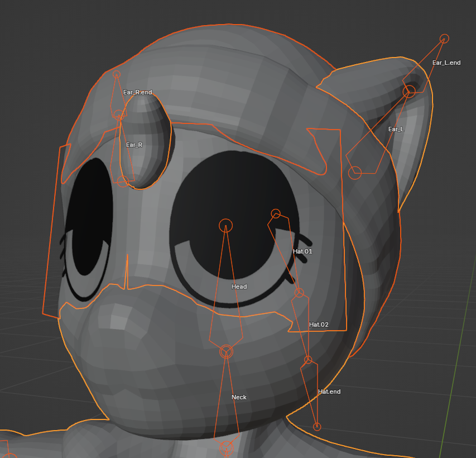Click the Ear_L bone label
This screenshot has height=458, width=476.
click(x=396, y=129)
